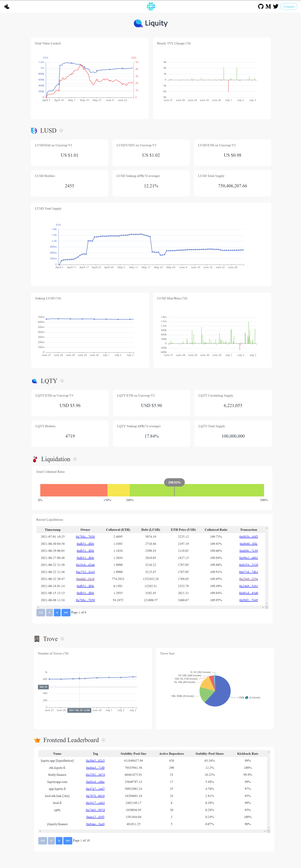Click the Page 1 of 10 label

(x=81, y=840)
